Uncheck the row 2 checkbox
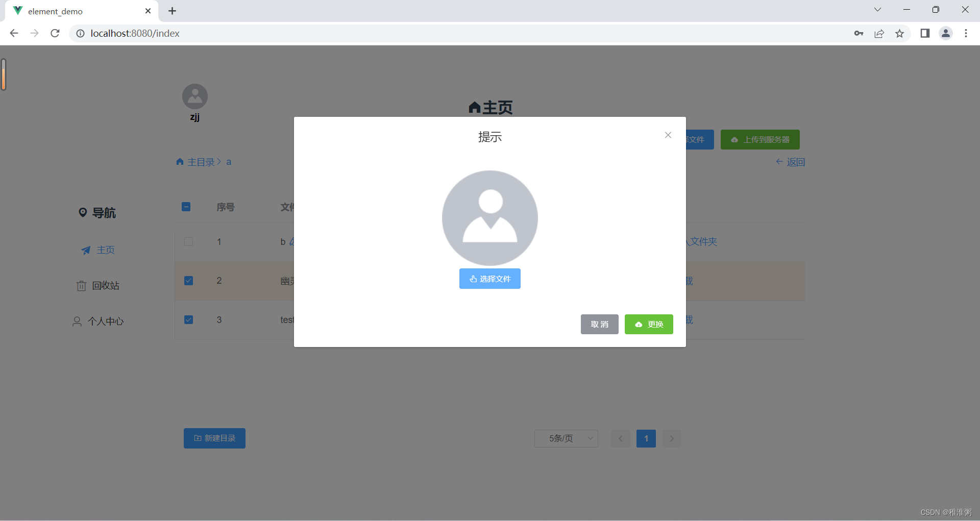Screen dimensions: 980x521 (x=188, y=280)
